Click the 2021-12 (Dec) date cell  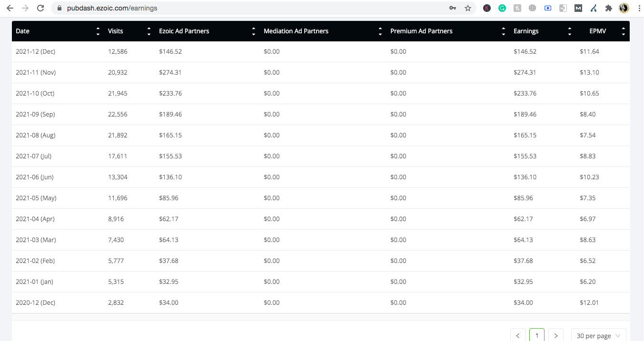pos(35,51)
